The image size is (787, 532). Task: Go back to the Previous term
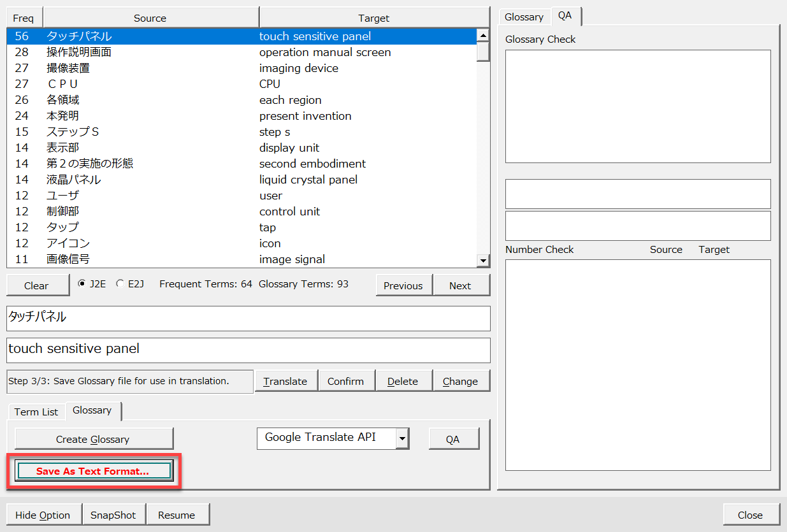[x=403, y=285]
